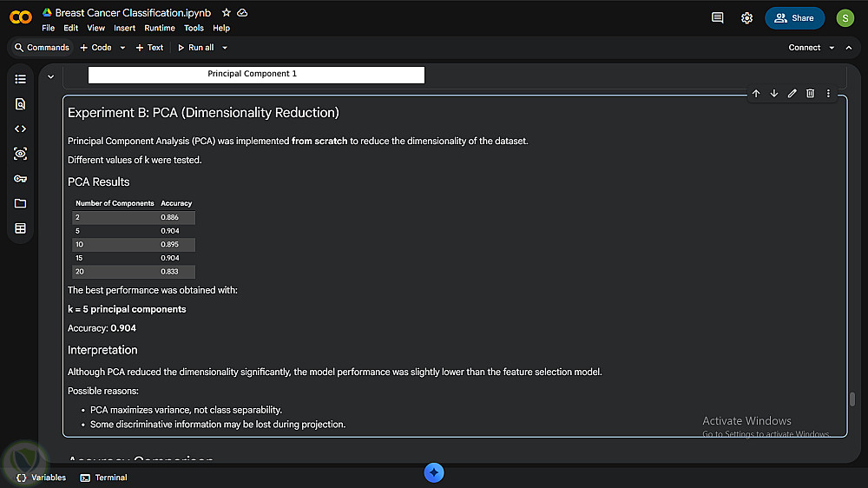
Task: Open the Run all dropdown arrow
Action: pyautogui.click(x=225, y=48)
